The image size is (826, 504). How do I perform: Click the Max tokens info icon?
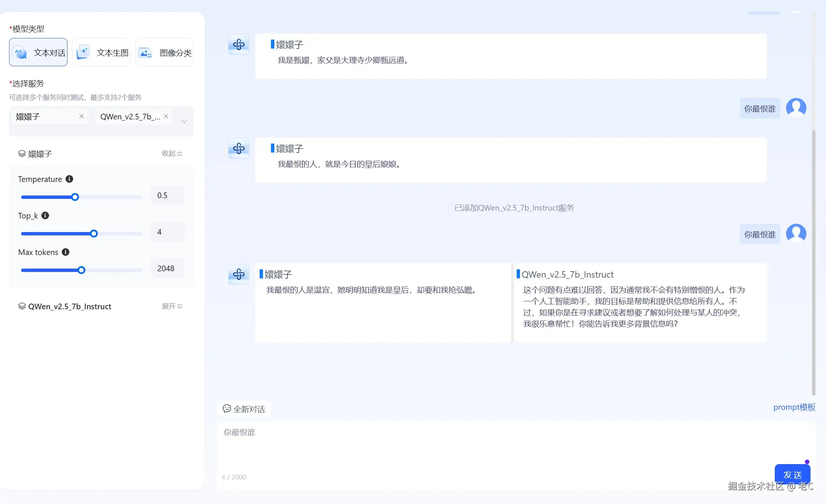pos(66,252)
